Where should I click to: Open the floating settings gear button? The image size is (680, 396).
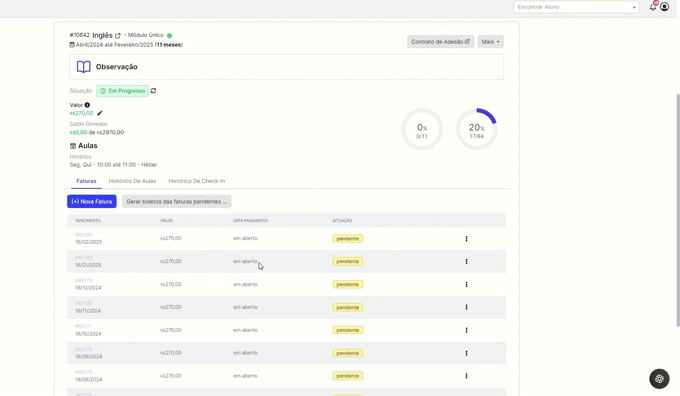(x=659, y=379)
